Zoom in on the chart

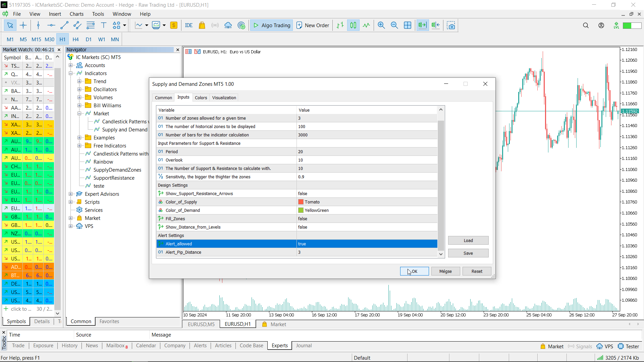(381, 25)
